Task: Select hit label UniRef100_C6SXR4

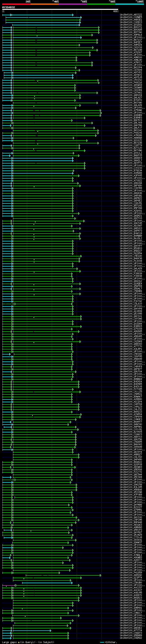Action: [x=131, y=90]
